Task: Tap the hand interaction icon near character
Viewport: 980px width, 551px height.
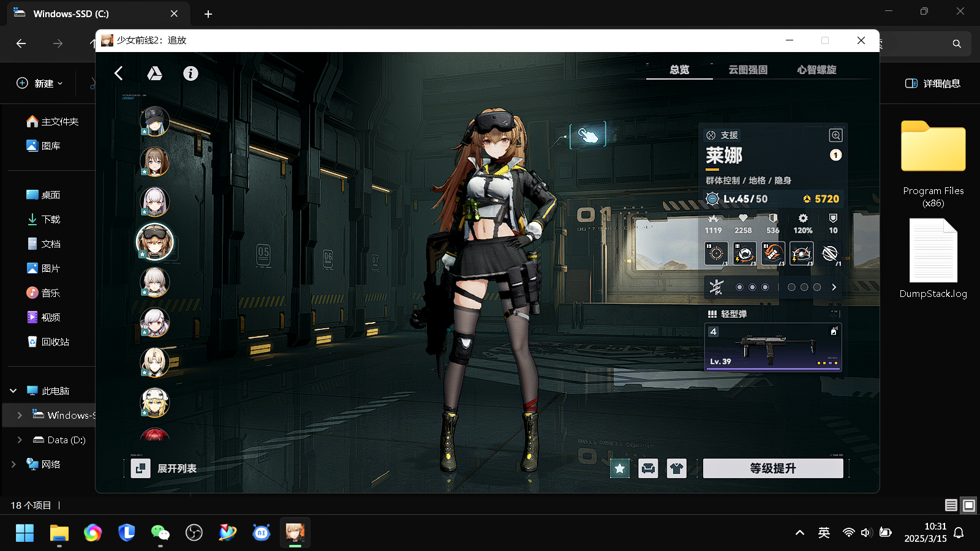Action: click(588, 135)
